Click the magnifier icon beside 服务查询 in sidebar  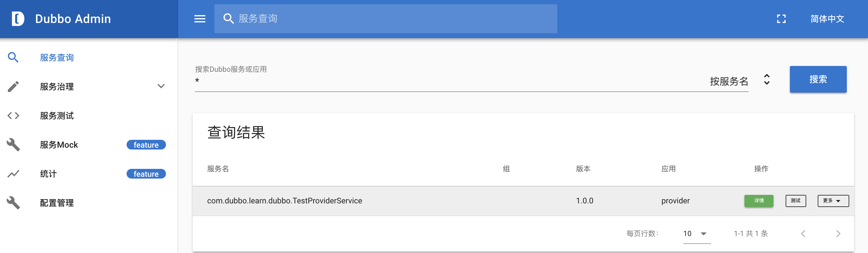[13, 57]
